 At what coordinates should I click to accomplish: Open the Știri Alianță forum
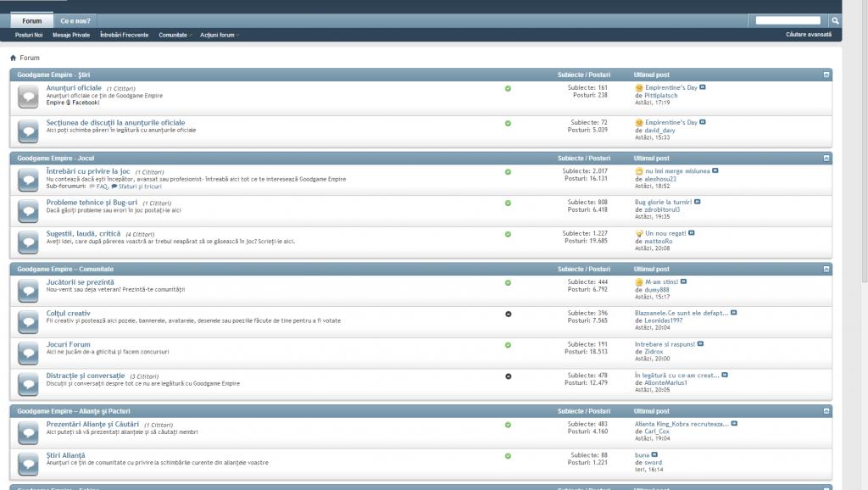(x=65, y=455)
